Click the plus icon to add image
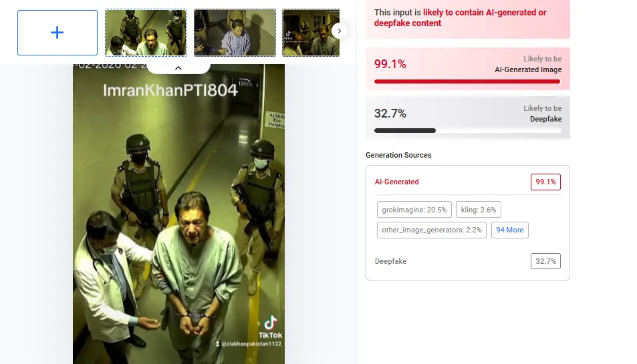Screen dimensions: 637x364 coord(57,33)
